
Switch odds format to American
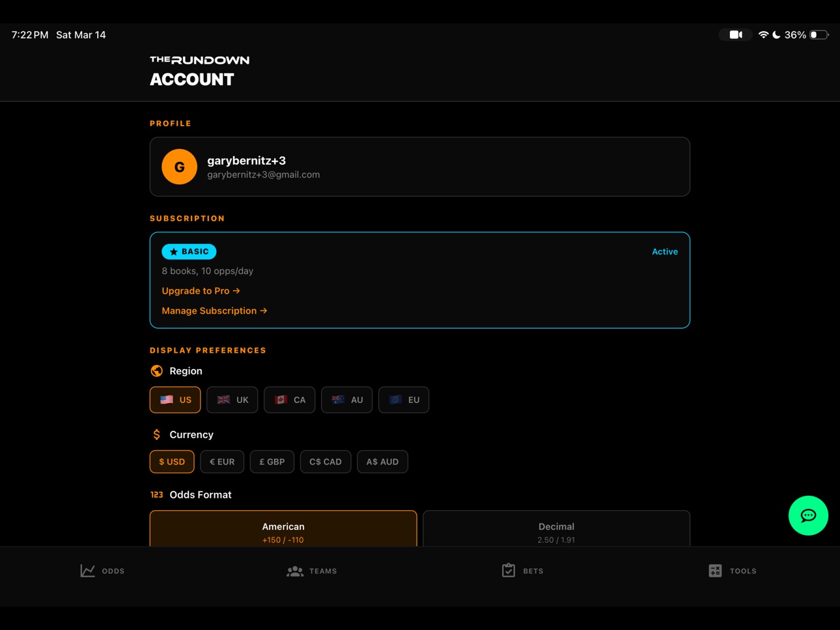283,528
